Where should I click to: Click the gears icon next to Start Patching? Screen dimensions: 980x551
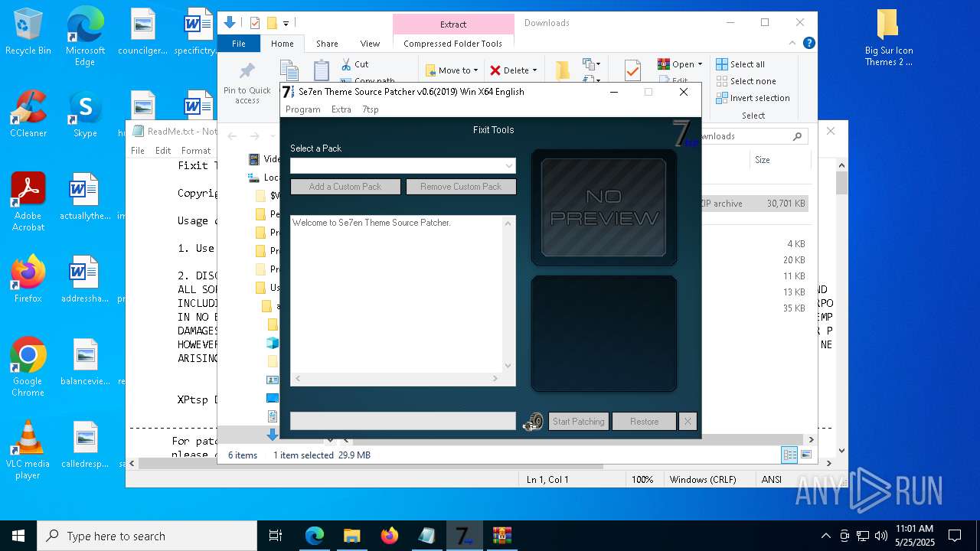533,422
